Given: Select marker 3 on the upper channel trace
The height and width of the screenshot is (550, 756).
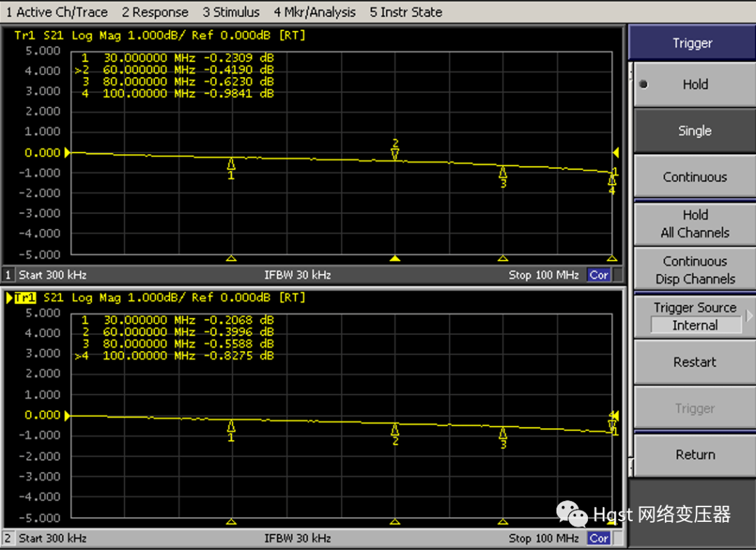Looking at the screenshot, I should click(x=503, y=173).
